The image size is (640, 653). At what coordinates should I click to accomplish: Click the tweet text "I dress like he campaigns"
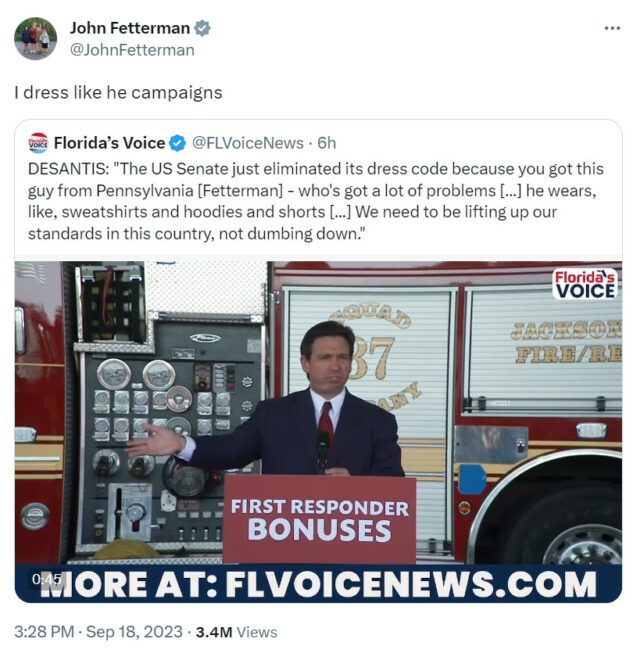118,92
